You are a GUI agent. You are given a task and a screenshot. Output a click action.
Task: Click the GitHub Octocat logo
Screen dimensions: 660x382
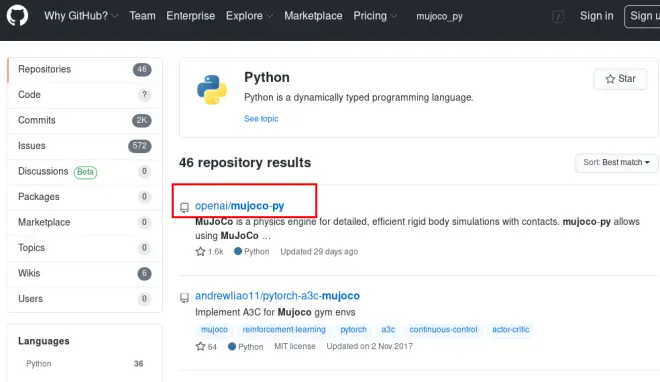[17, 16]
